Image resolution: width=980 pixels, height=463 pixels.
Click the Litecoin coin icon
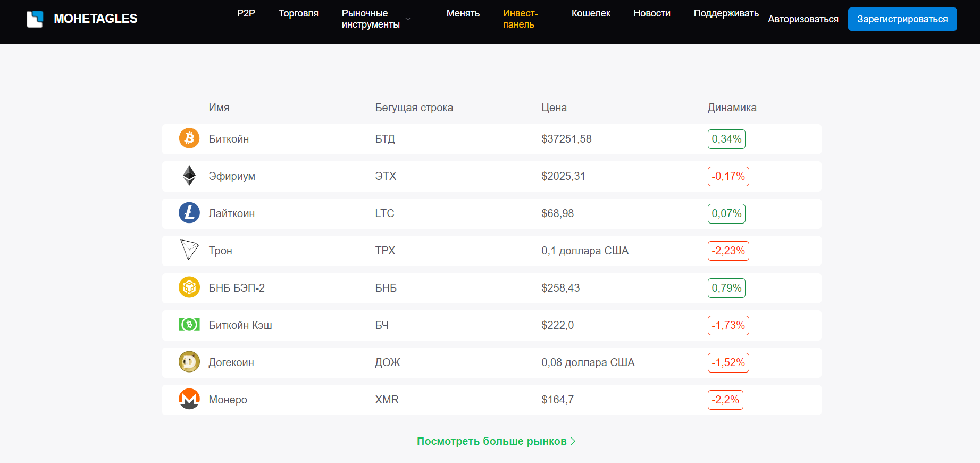(x=189, y=213)
